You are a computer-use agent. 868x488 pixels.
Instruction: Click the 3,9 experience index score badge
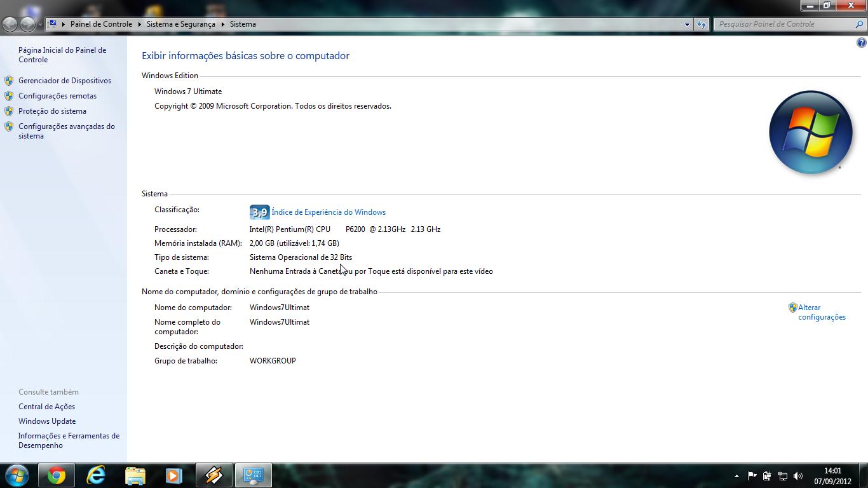pyautogui.click(x=259, y=212)
